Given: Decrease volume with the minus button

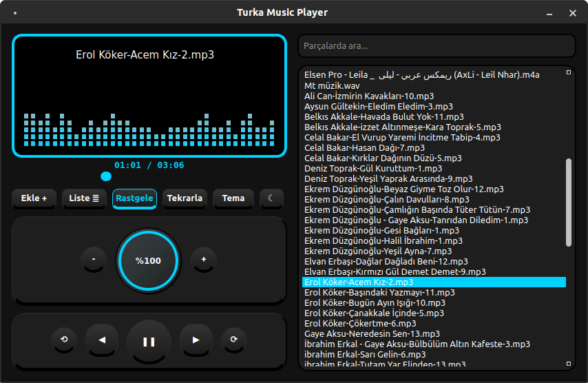Looking at the screenshot, I should (93, 260).
